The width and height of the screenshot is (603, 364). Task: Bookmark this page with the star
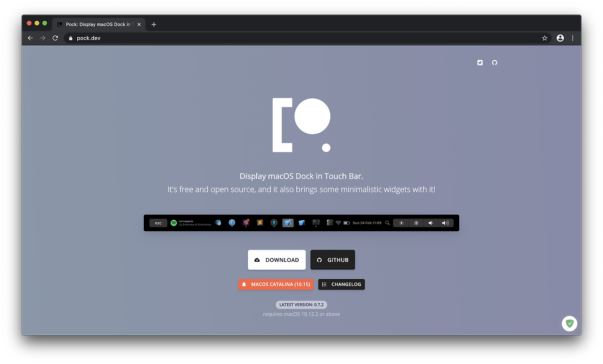545,38
